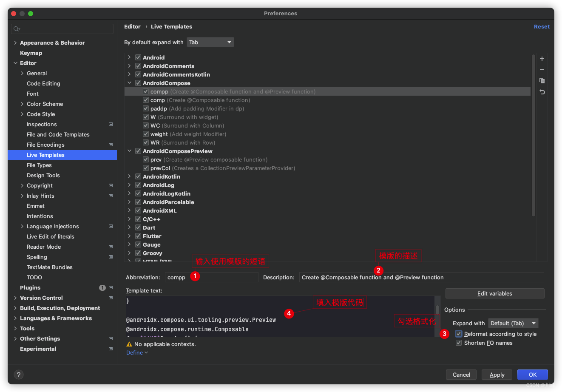Remove the selected template with minus icon

tap(542, 70)
